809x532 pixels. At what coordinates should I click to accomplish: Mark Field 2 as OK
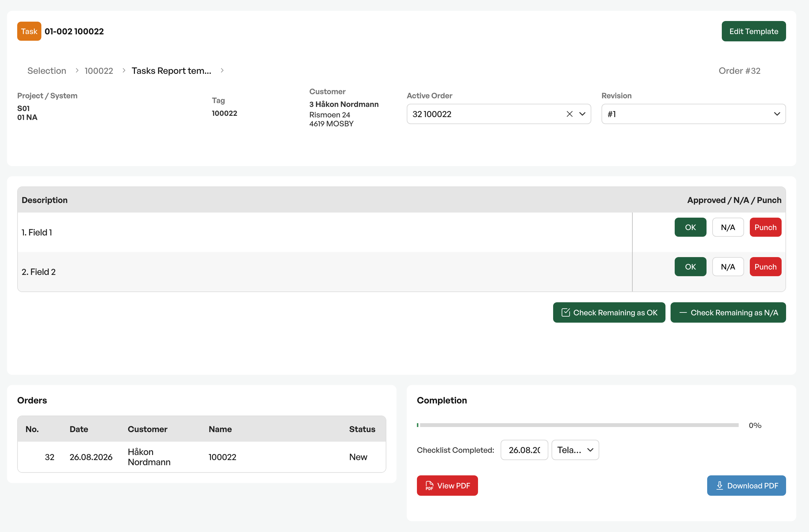click(690, 267)
